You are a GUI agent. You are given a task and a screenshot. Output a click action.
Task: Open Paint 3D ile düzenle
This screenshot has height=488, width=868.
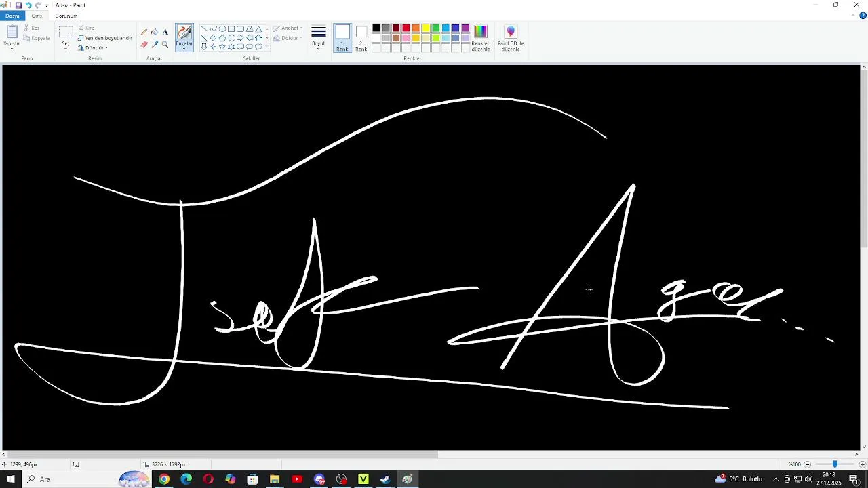(x=511, y=38)
